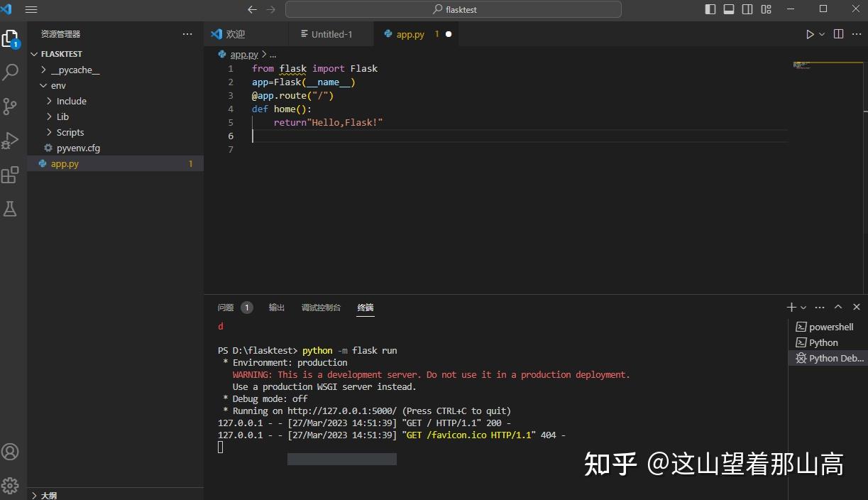Select the powershell terminal in the list
Screen dimensions: 868x500
(830, 327)
